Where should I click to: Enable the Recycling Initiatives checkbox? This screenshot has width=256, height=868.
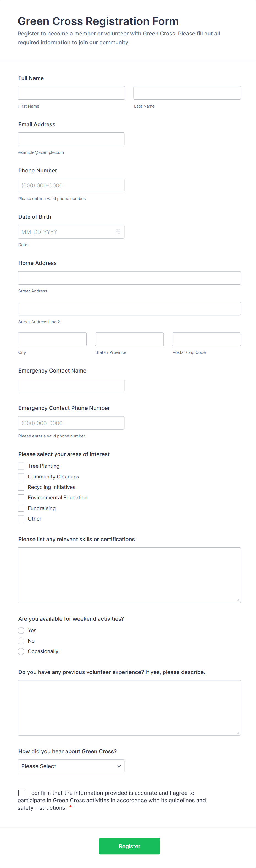21,487
